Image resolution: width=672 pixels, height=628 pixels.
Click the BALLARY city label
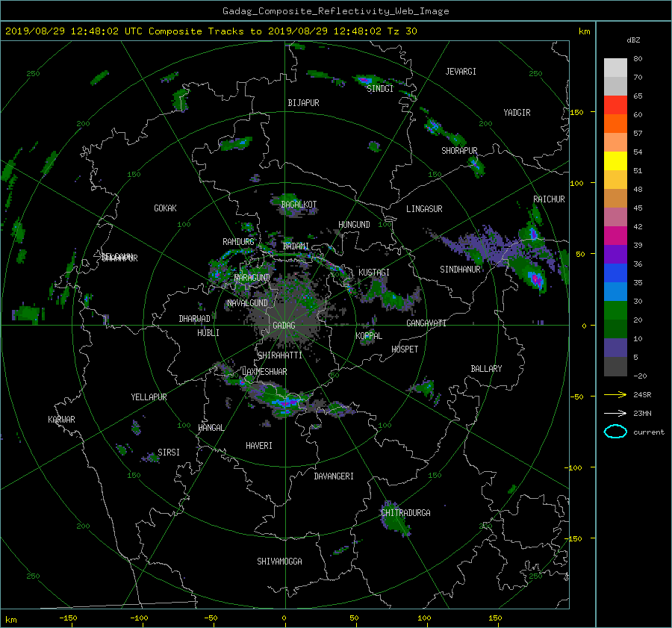click(x=486, y=369)
